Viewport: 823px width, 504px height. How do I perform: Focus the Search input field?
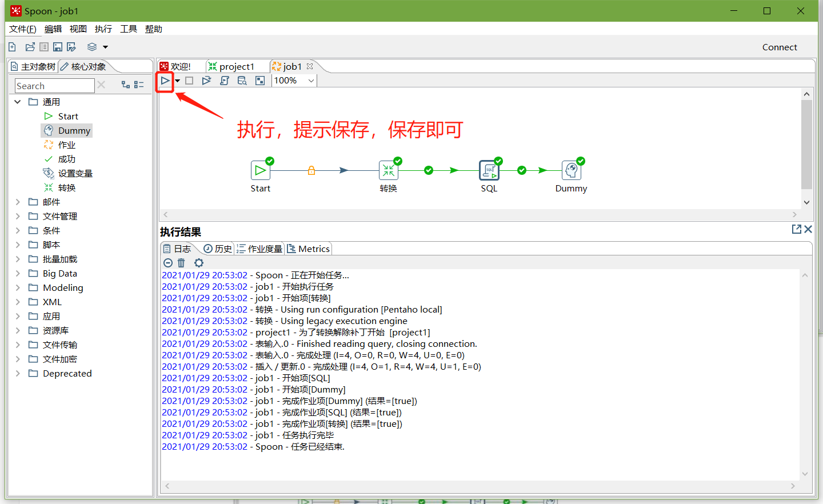coord(54,86)
